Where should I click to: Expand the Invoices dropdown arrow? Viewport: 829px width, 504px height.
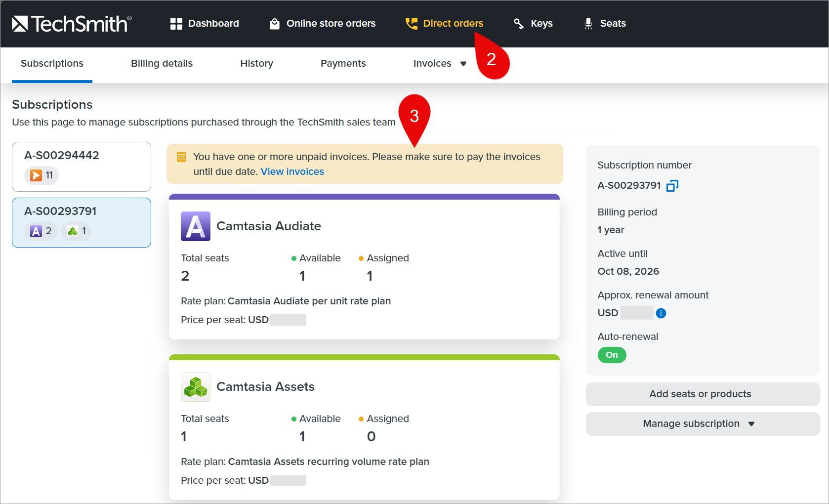[463, 64]
